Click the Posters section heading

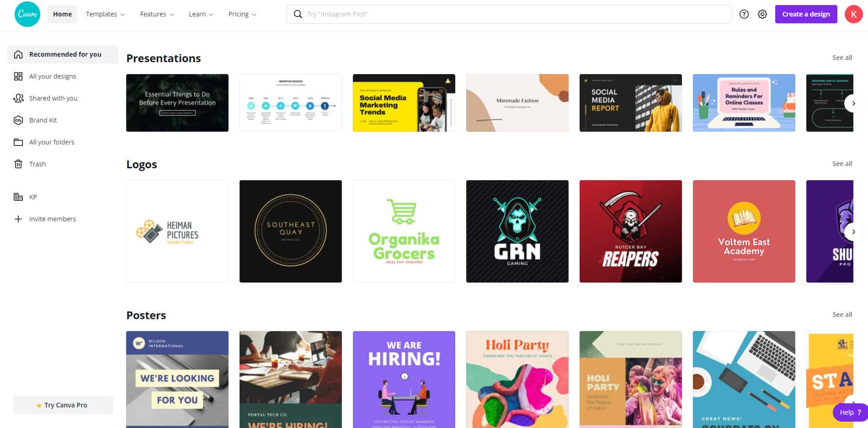(x=146, y=315)
